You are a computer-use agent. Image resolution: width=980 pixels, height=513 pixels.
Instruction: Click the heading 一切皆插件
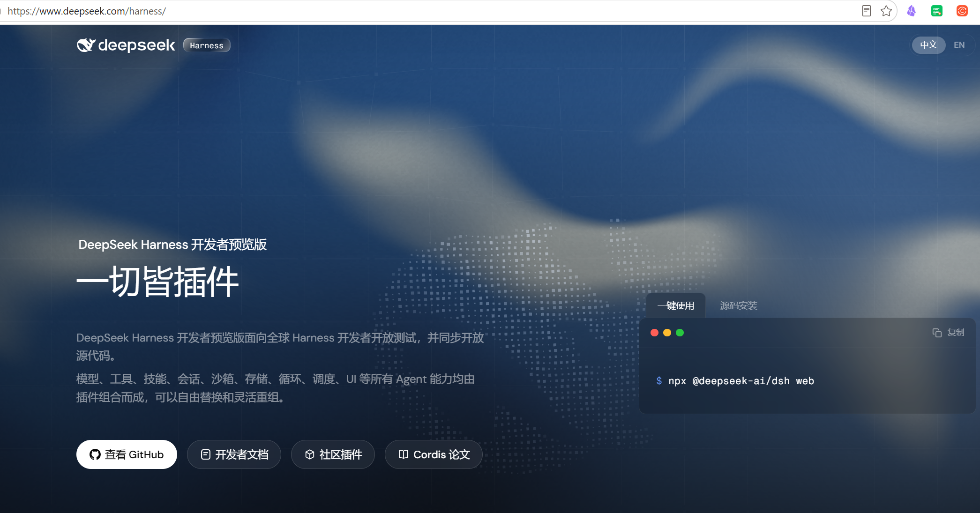pyautogui.click(x=157, y=282)
